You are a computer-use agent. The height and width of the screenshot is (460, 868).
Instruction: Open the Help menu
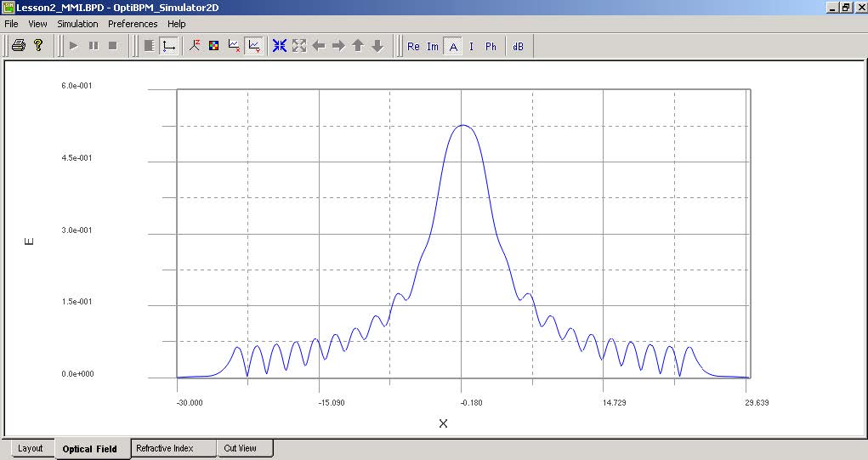(177, 24)
